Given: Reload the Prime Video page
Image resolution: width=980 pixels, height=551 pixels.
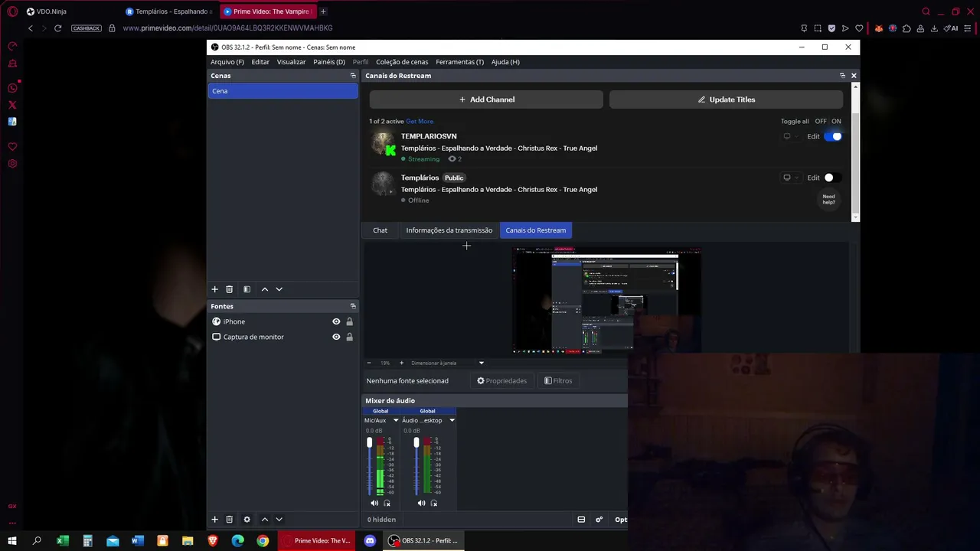Looking at the screenshot, I should tap(57, 28).
